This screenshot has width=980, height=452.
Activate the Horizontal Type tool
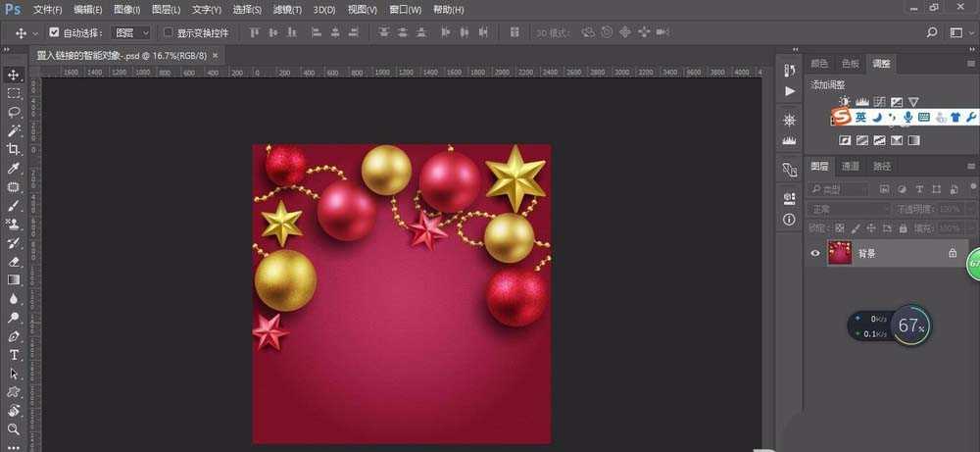pyautogui.click(x=14, y=355)
